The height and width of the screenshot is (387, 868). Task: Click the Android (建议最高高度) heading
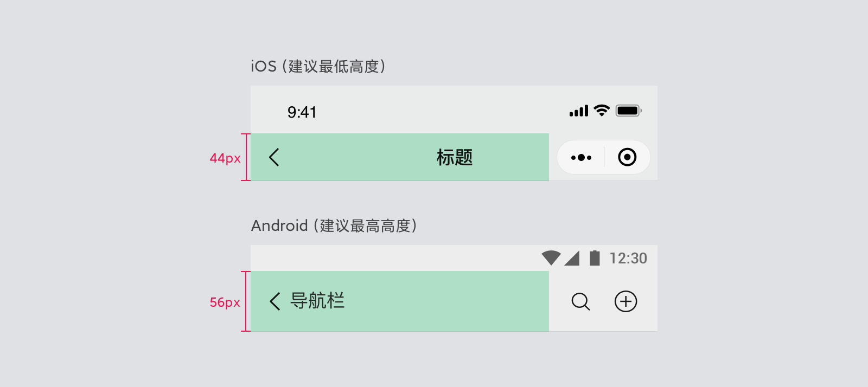click(x=334, y=226)
